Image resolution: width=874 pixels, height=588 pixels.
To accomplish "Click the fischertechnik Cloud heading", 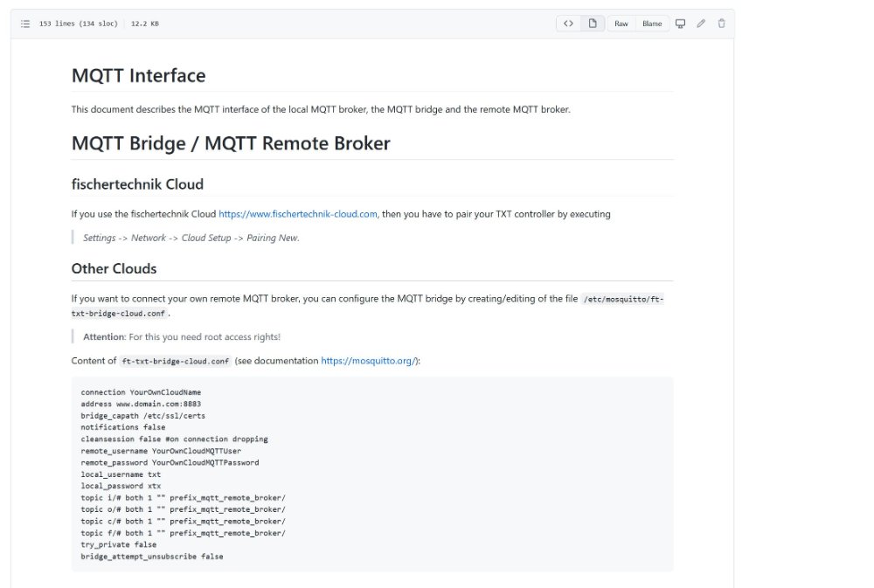I will (x=137, y=184).
